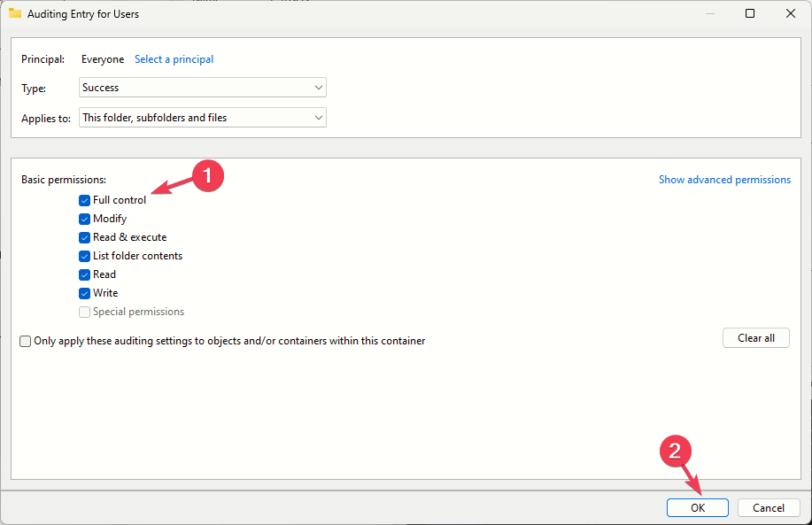Uncheck Read & execute permission
This screenshot has height=525, width=812.
click(x=84, y=237)
